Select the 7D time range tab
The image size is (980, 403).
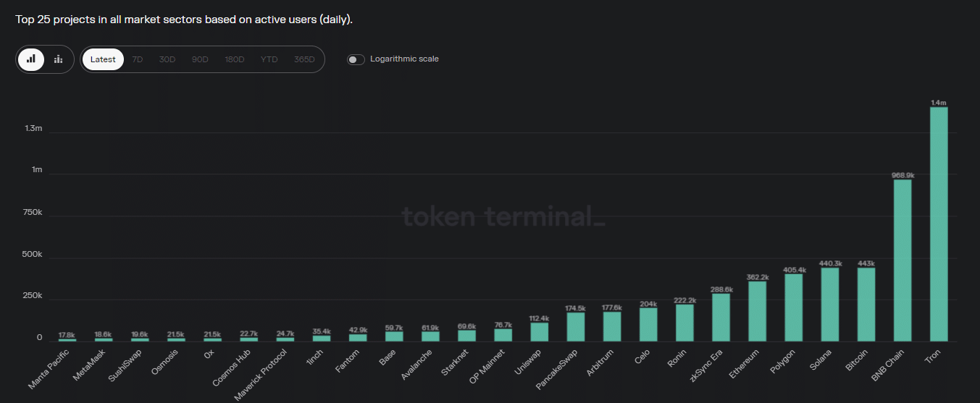pos(138,59)
